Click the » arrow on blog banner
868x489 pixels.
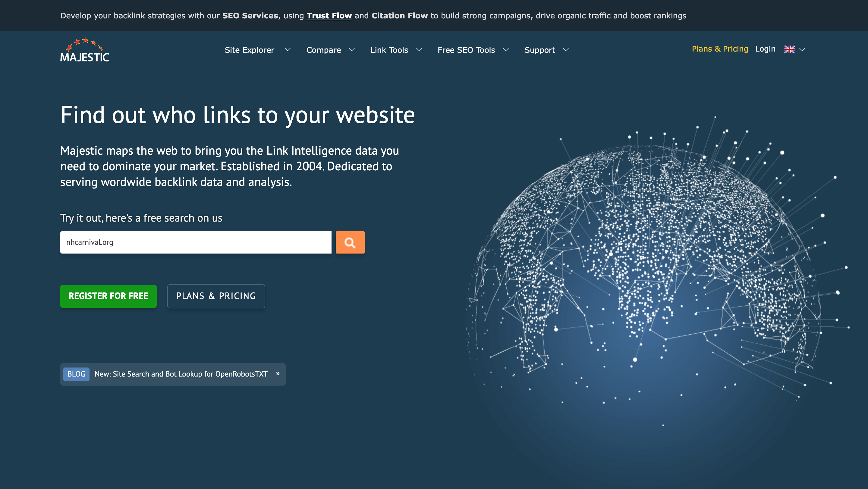click(278, 374)
